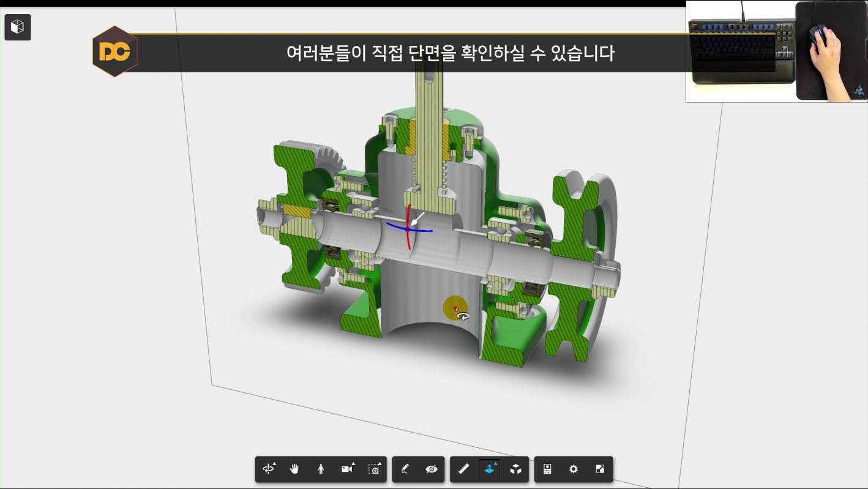Activate the Pan hand tool

click(294, 469)
